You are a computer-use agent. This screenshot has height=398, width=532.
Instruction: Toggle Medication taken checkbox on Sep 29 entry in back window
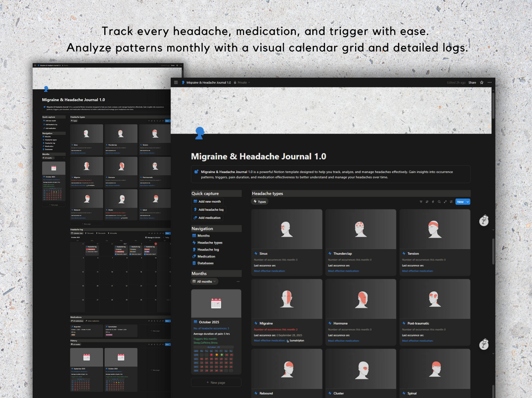86,252
